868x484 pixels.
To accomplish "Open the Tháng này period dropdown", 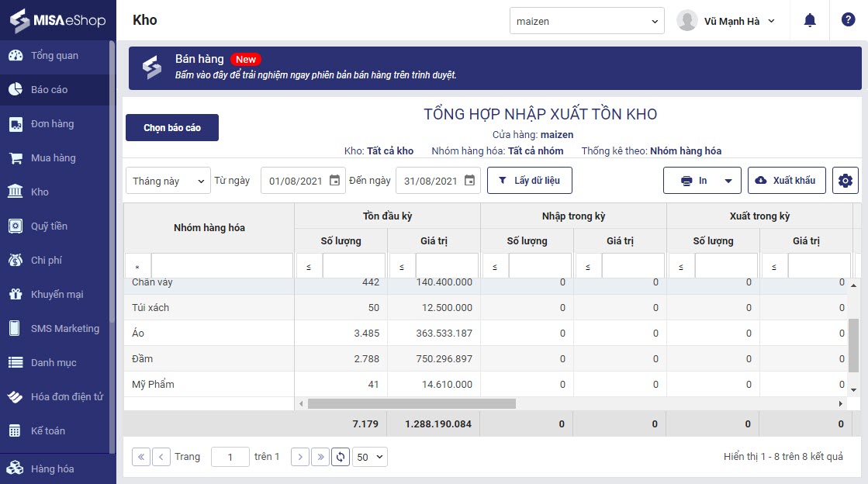I will tap(168, 181).
